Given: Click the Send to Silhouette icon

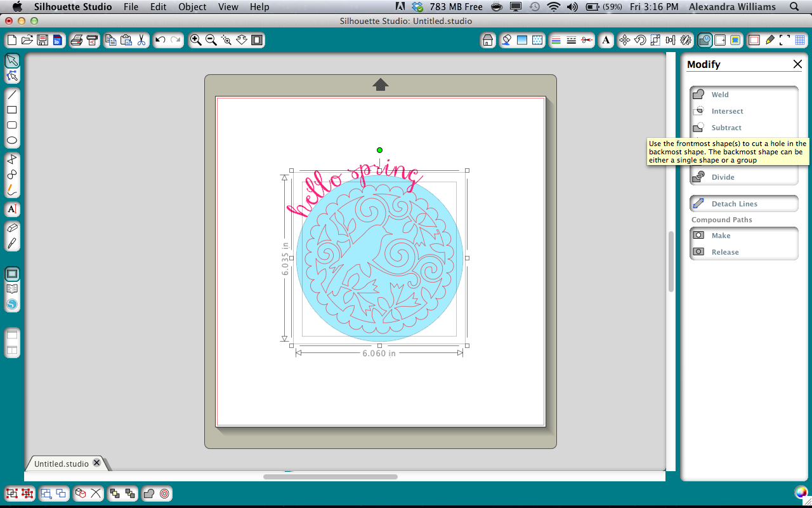Looking at the screenshot, I should point(93,40).
